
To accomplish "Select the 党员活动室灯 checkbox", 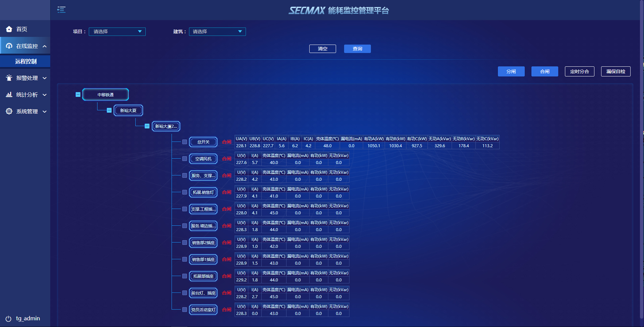I will (x=184, y=310).
